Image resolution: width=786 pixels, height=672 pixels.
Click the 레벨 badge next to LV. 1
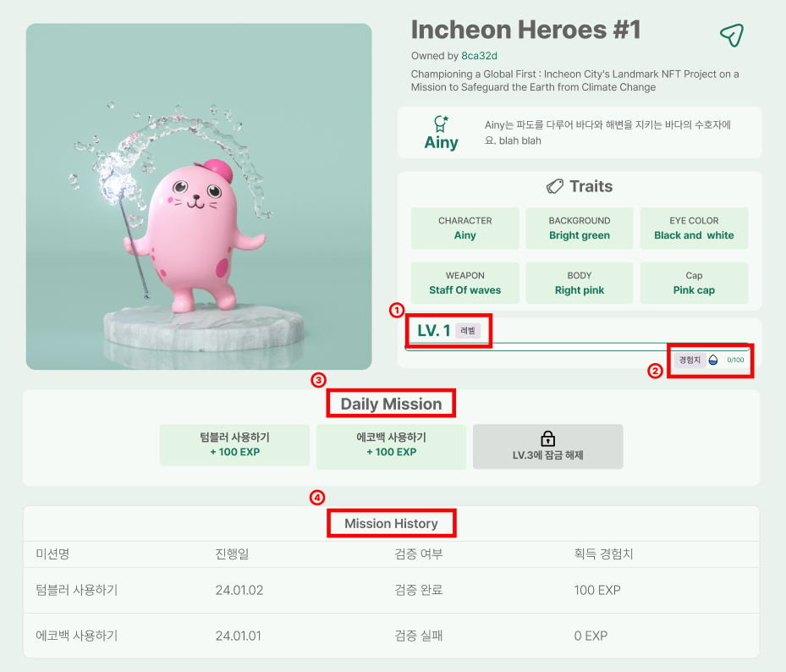[x=468, y=331]
